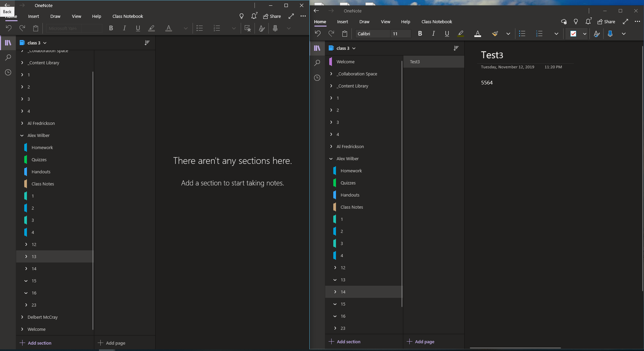
Task: Click the highlighter color button in right window
Action: point(461,34)
